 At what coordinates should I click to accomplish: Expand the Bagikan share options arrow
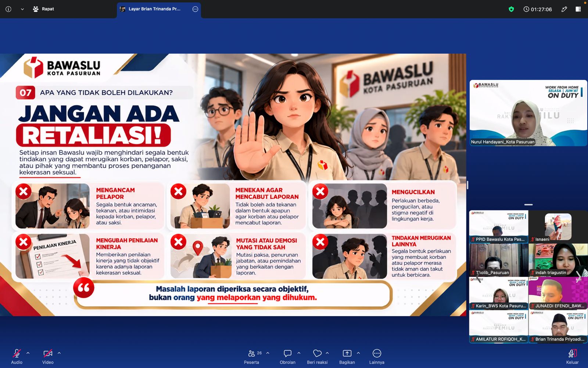tap(358, 353)
